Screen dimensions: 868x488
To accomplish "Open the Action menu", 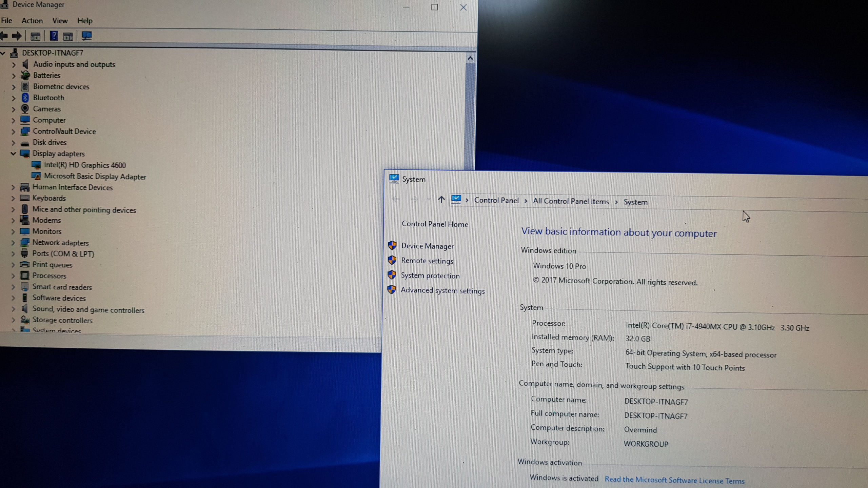I will pyautogui.click(x=32, y=21).
